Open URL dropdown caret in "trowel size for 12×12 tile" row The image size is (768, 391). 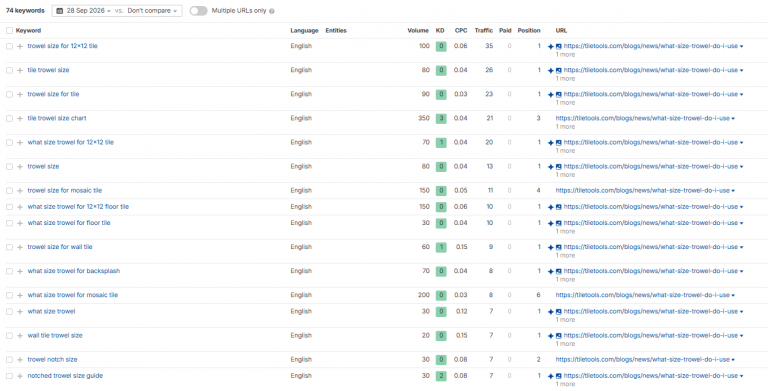coord(742,47)
